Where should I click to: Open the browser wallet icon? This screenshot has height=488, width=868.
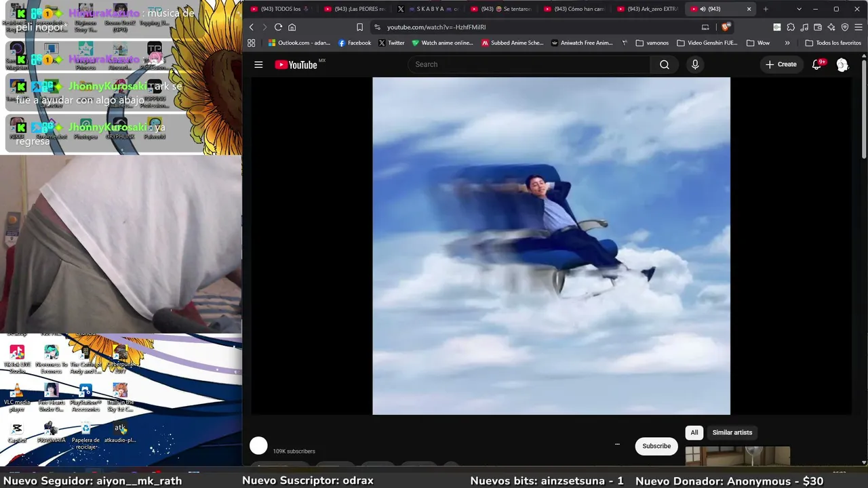coord(818,27)
